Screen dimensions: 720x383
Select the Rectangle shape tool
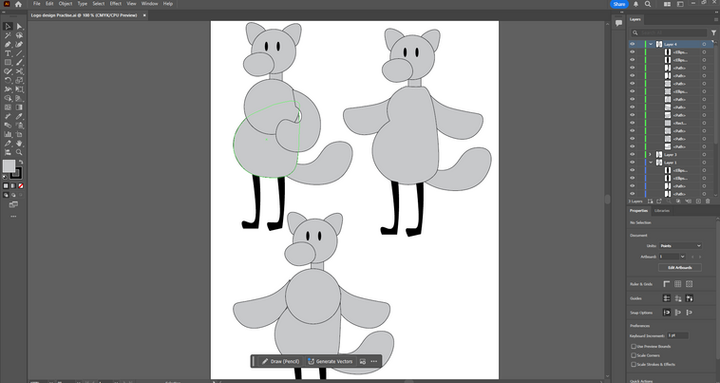coord(8,62)
